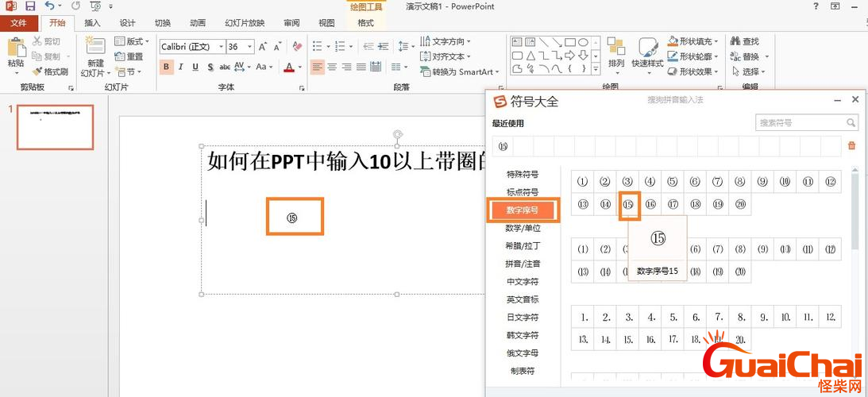
Task: Click the Undo arrow icon
Action: coord(50,6)
